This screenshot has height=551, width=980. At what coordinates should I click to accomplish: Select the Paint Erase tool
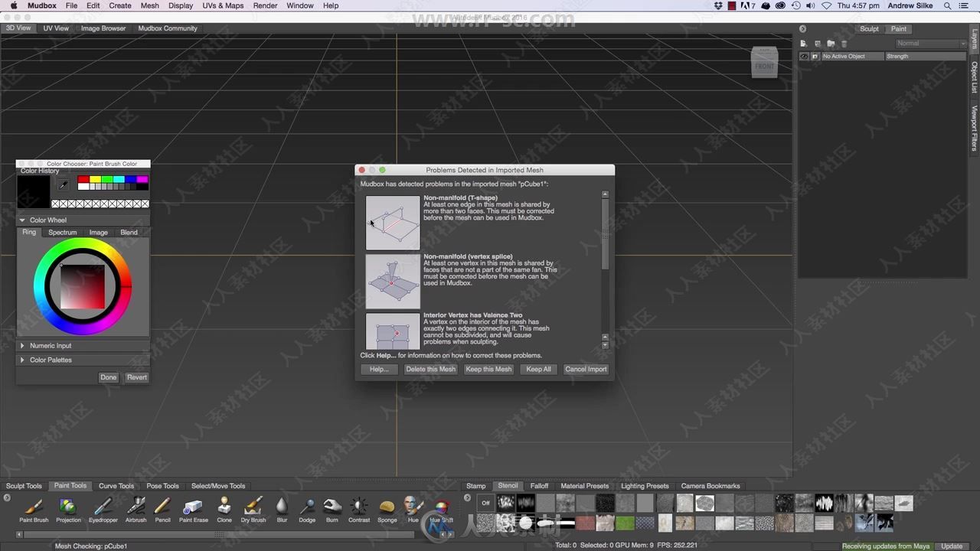pos(193,510)
